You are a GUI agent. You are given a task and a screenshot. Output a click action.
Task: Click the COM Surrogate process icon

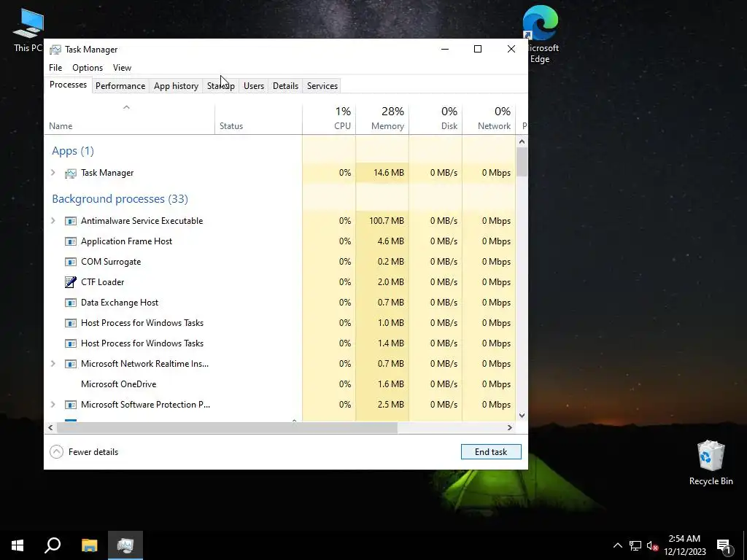point(71,262)
